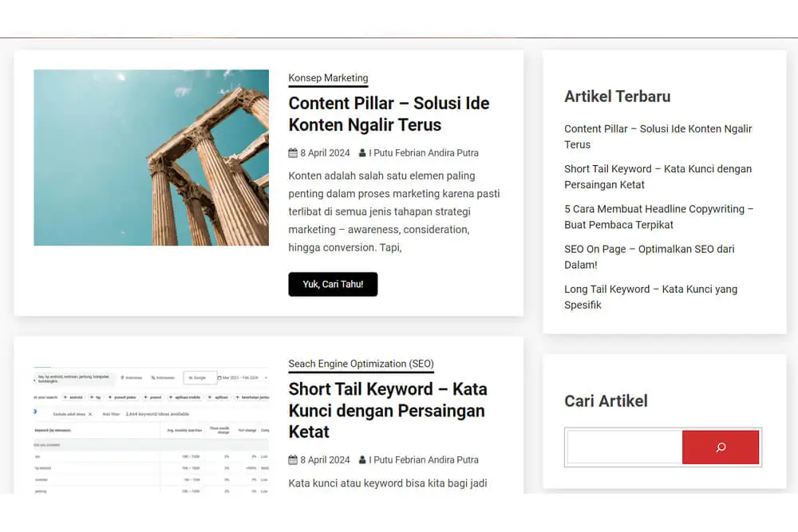The width and height of the screenshot is (798, 532).
Task: Click author icon on the Content Pillar post
Action: pyautogui.click(x=362, y=152)
